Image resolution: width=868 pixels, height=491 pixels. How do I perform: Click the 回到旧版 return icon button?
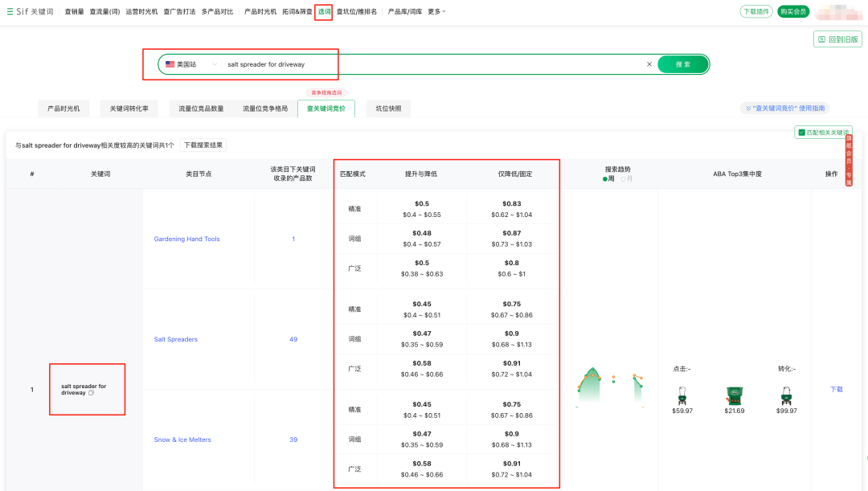point(821,39)
